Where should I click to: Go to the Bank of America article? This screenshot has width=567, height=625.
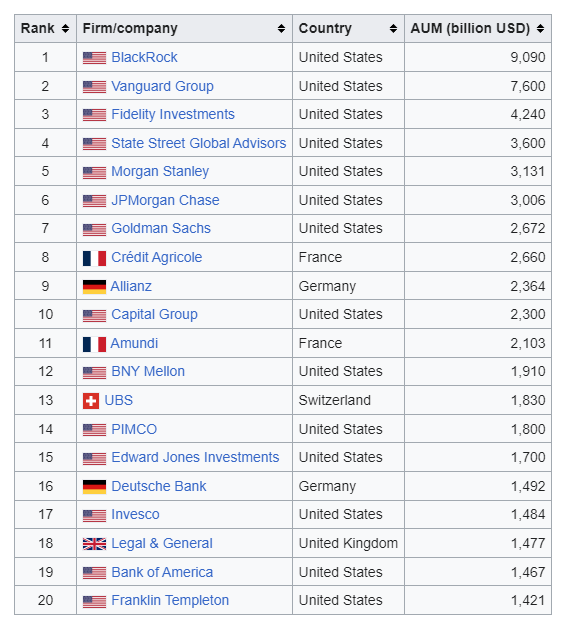click(162, 573)
